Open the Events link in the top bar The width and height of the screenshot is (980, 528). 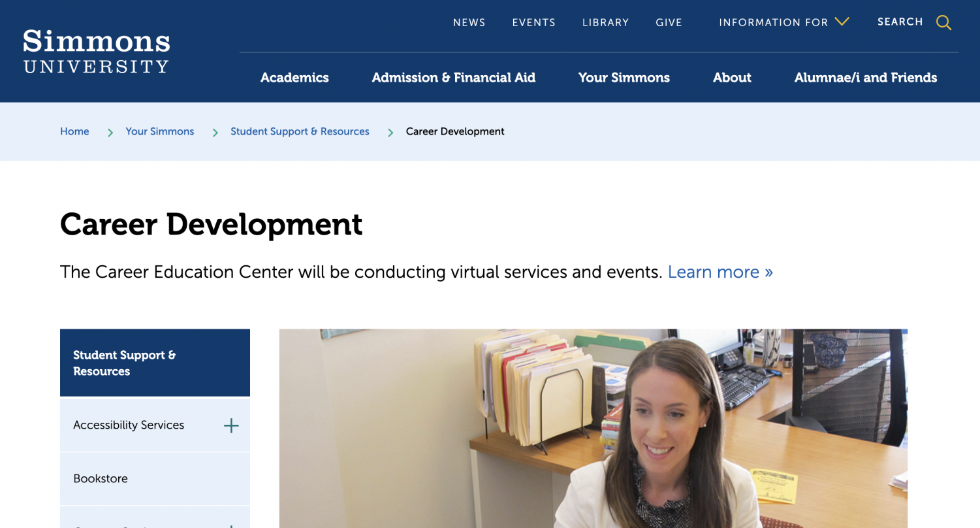533,22
